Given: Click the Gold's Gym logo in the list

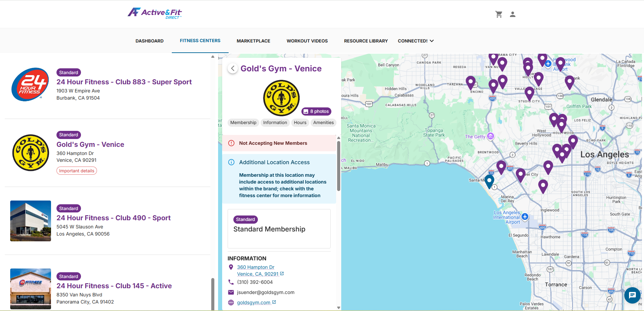Looking at the screenshot, I should click(31, 153).
